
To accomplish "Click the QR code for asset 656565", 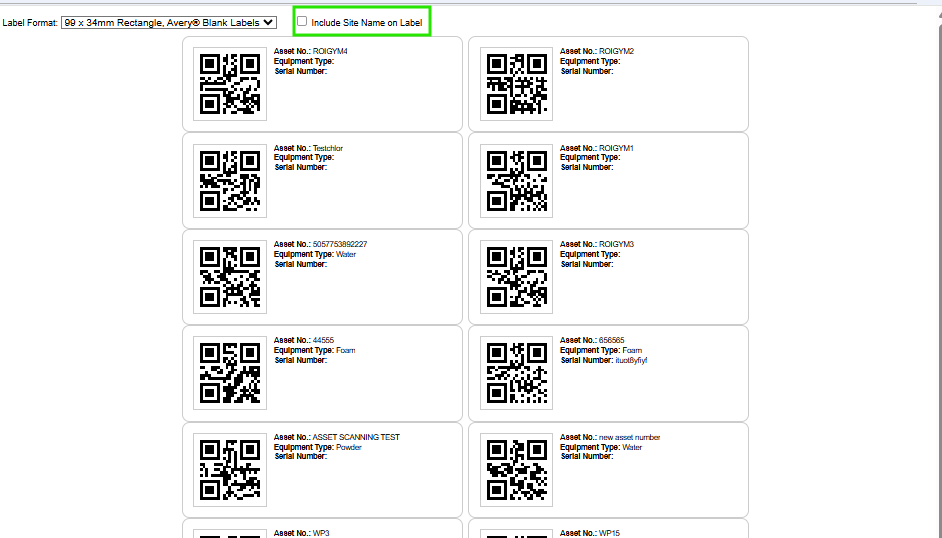I will pyautogui.click(x=516, y=373).
